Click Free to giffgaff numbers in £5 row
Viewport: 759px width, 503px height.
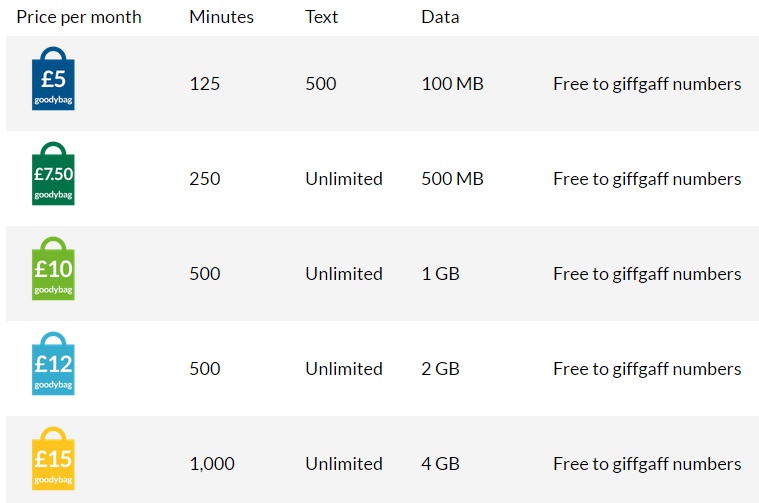(647, 84)
